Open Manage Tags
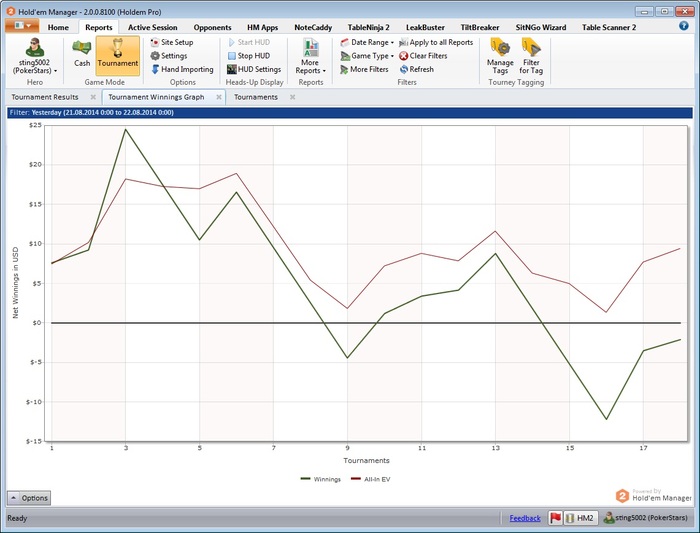 click(500, 56)
